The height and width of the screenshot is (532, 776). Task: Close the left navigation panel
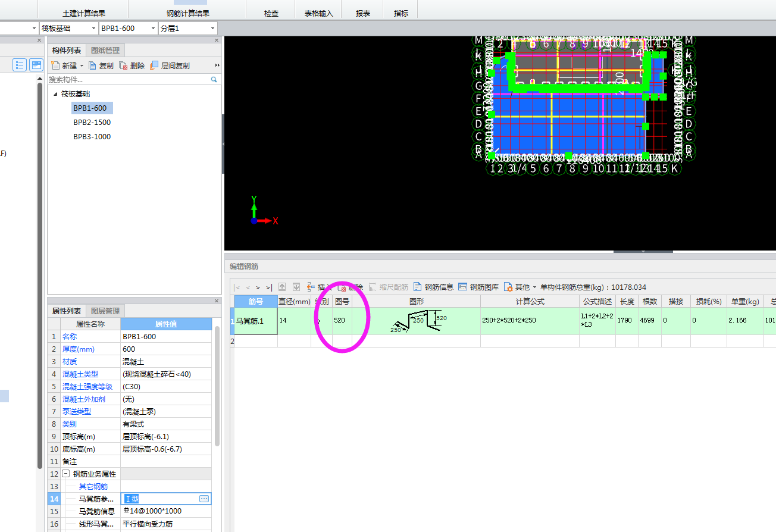(x=39, y=40)
